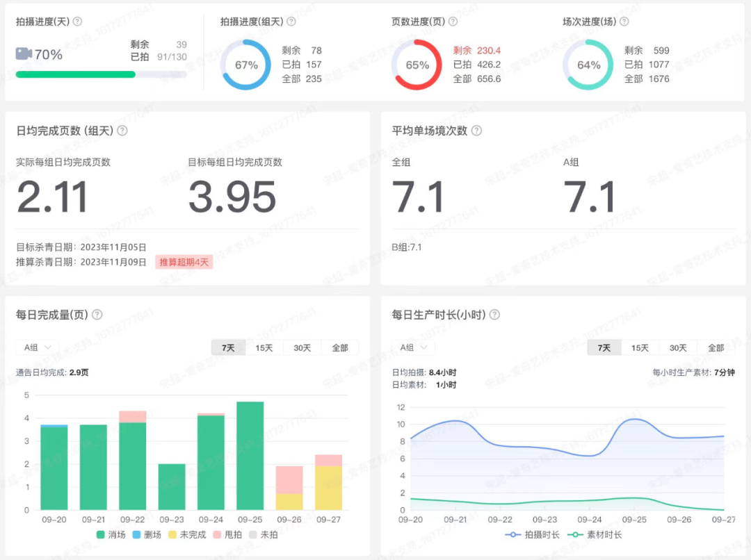
Task: Click 目标杀青日期 2023年11月05日 text
Action: click(x=81, y=247)
